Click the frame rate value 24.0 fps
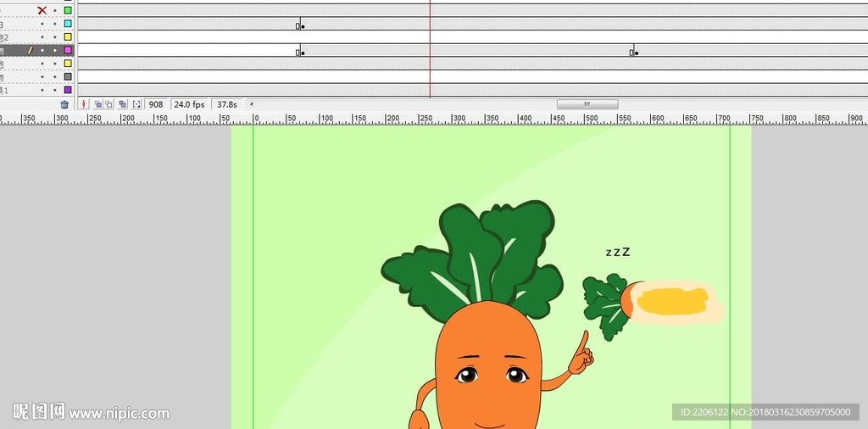This screenshot has width=868, height=429. (x=189, y=104)
